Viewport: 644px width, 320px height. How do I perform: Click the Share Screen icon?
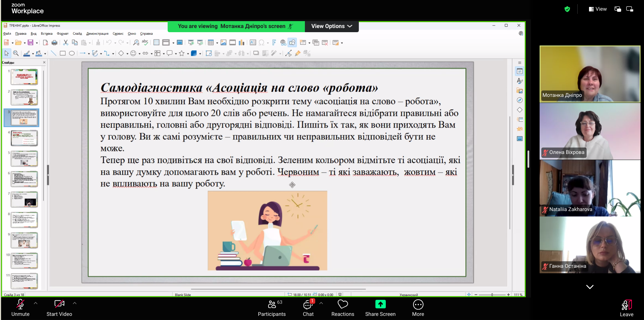pos(380,304)
